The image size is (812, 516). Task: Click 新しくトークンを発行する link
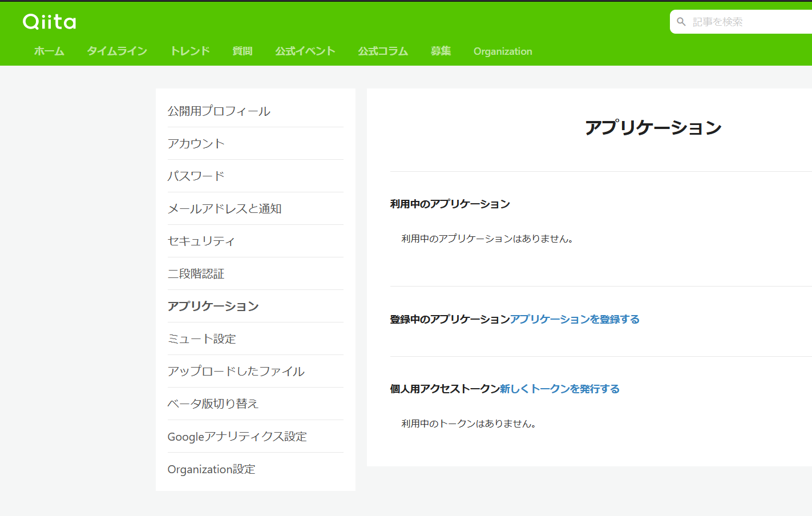[560, 389]
